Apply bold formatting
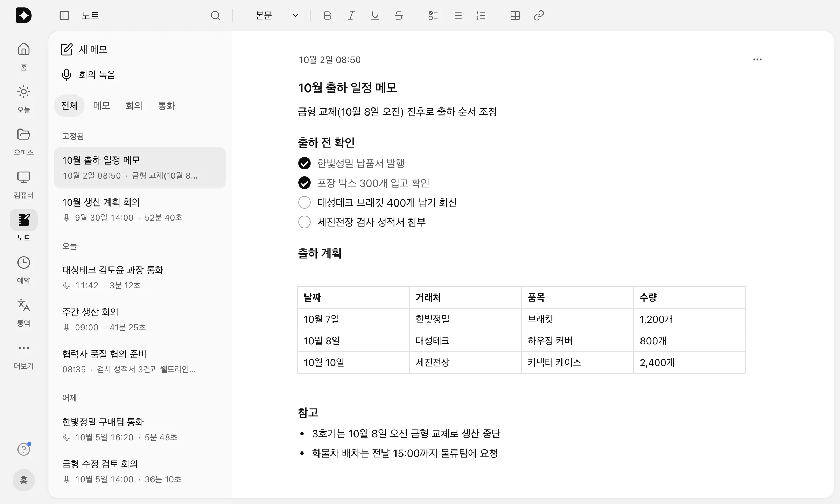 tap(328, 15)
